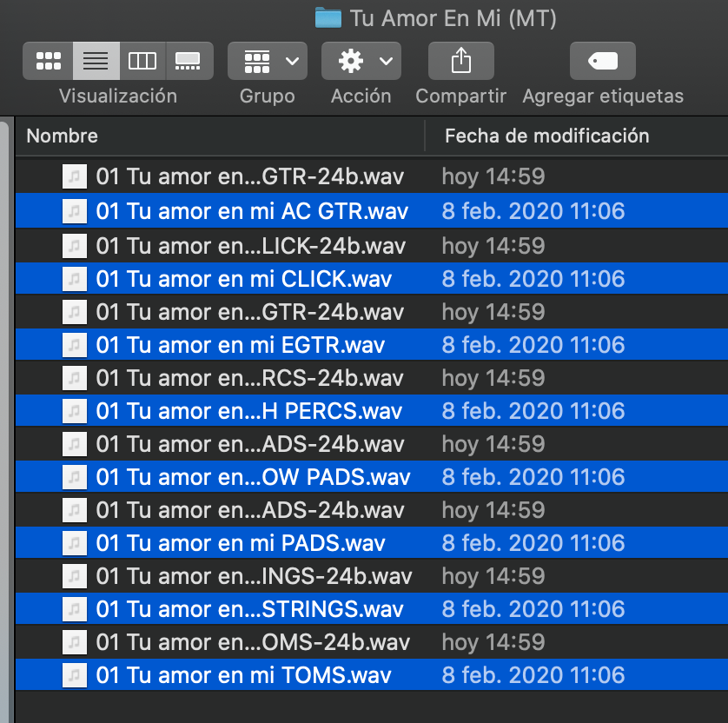Select file 01 Tu amor en...RCS-24b.wav
Image resolution: width=728 pixels, height=723 pixels.
(372, 377)
